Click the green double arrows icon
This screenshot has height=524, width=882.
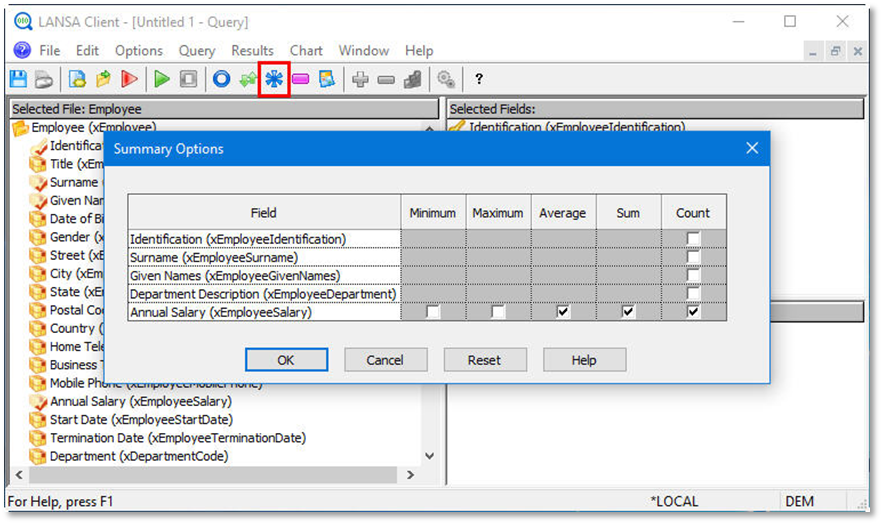[248, 79]
